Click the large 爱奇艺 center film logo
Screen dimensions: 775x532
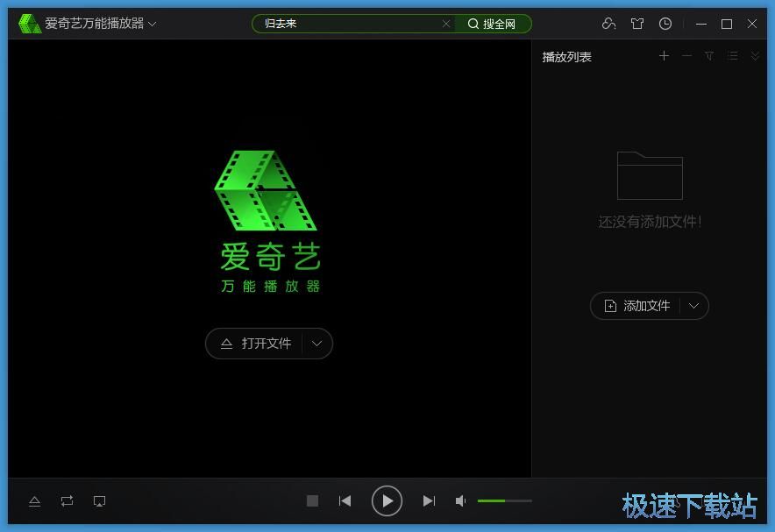[266, 191]
